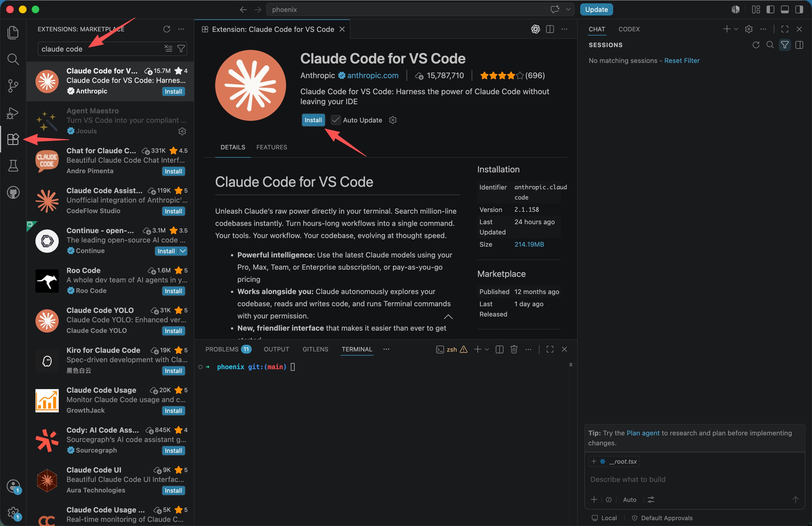The width and height of the screenshot is (812, 526).
Task: Open the Testing flask view
Action: (13, 166)
